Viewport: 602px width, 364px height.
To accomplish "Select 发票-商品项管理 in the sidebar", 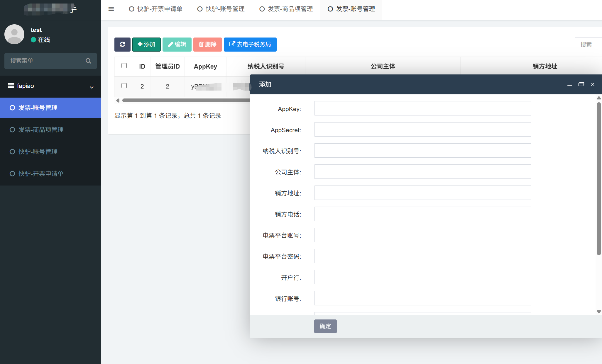I will pyautogui.click(x=41, y=130).
